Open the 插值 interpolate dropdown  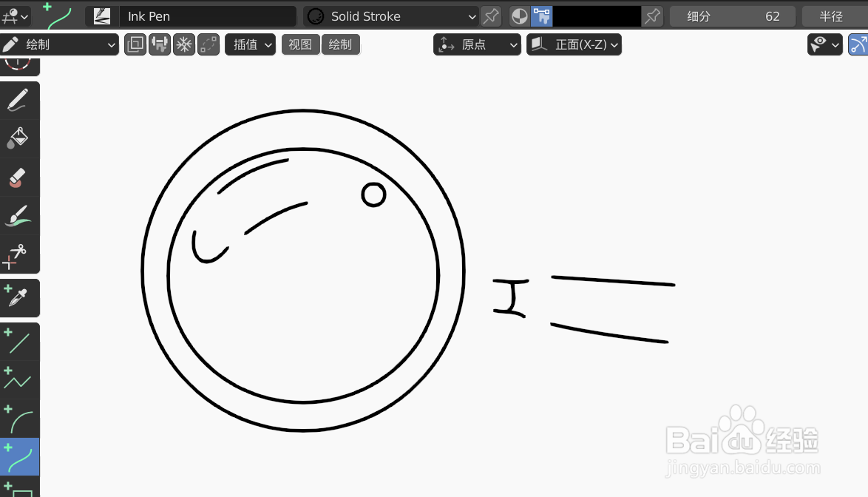point(250,44)
